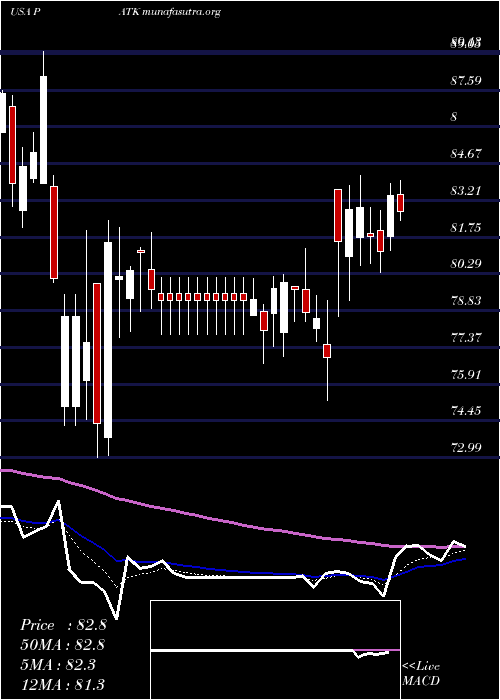Screen dimensions: 500x700
Task: Click the 75.91 price axis label
Action: pyautogui.click(x=466, y=374)
